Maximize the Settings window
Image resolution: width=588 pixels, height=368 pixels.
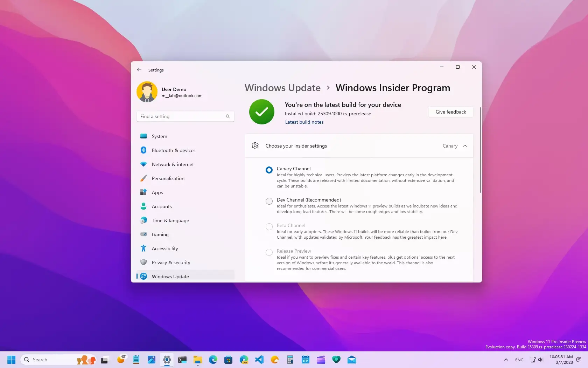pyautogui.click(x=458, y=67)
